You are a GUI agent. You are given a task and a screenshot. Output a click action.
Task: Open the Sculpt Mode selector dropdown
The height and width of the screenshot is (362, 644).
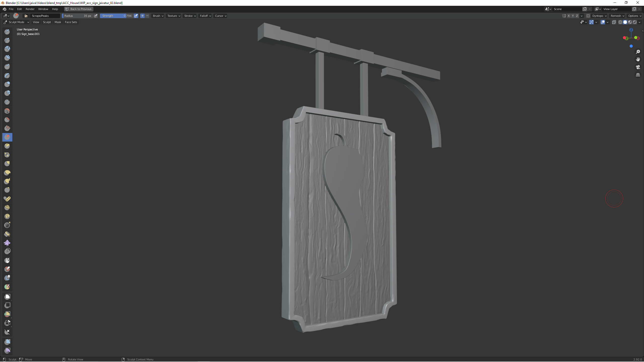point(17,22)
